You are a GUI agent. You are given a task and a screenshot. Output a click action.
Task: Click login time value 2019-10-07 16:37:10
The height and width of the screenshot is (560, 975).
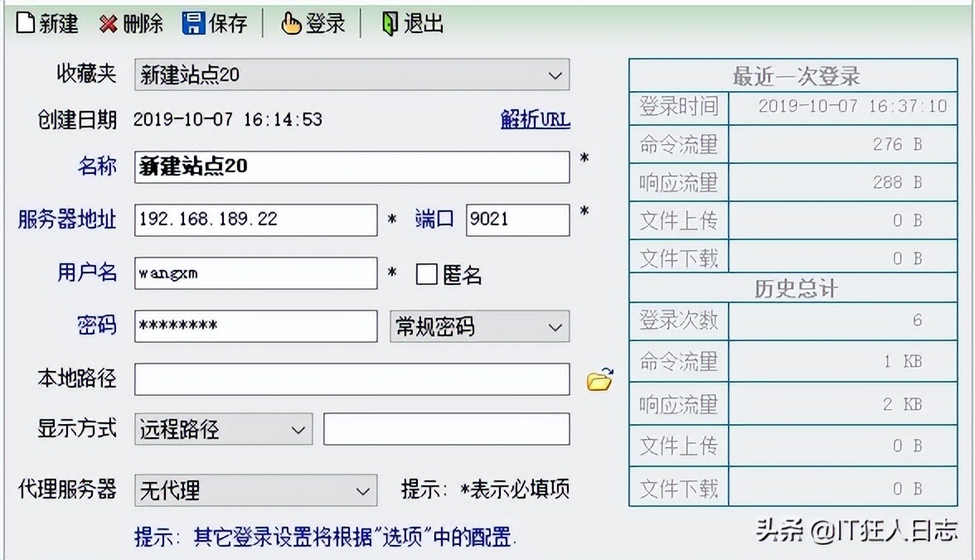click(852, 106)
